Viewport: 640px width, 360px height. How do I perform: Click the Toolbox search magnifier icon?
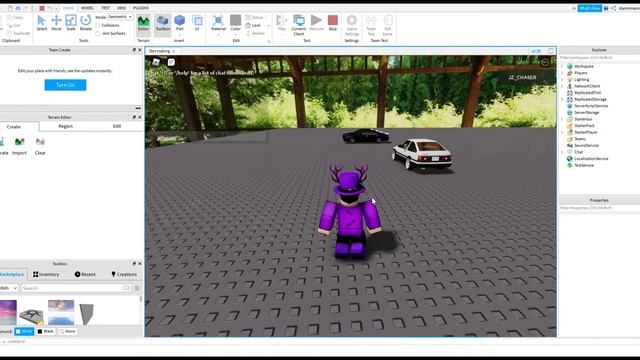[x=127, y=288]
